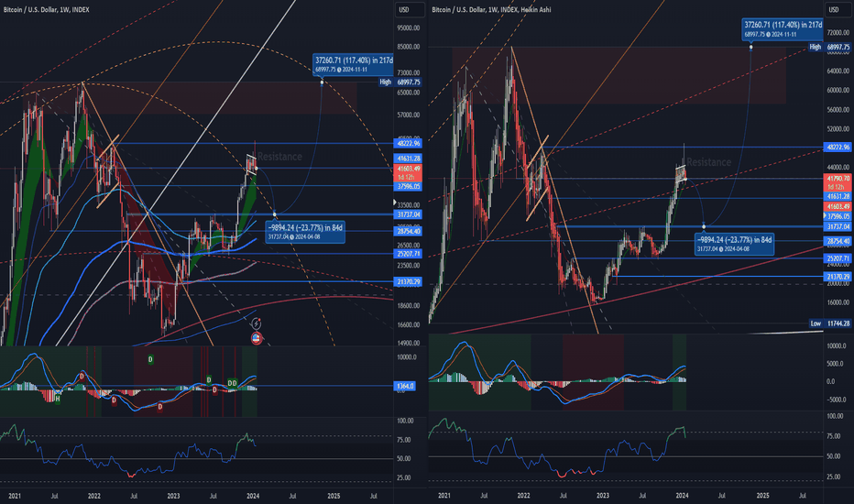Click the 1364.0 MACD value label

tap(405, 386)
